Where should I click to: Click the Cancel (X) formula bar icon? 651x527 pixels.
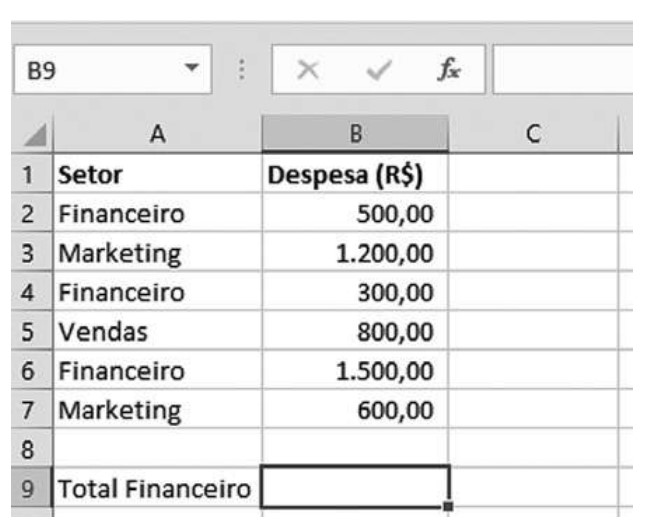(311, 74)
